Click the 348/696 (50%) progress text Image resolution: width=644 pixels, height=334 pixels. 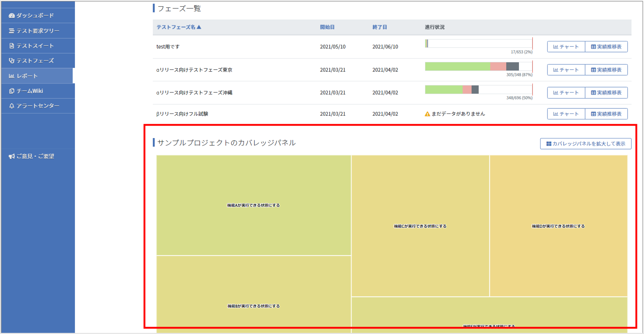pos(519,98)
